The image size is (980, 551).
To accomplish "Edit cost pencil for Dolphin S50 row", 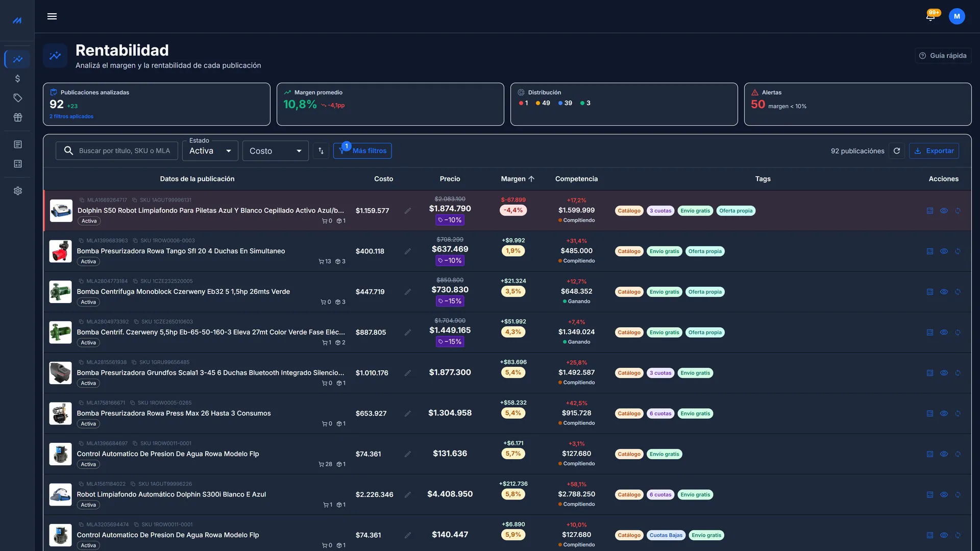I will click(x=408, y=211).
